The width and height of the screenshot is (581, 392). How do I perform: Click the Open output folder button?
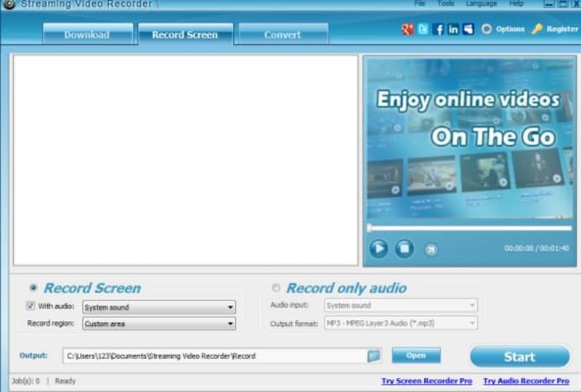(416, 355)
